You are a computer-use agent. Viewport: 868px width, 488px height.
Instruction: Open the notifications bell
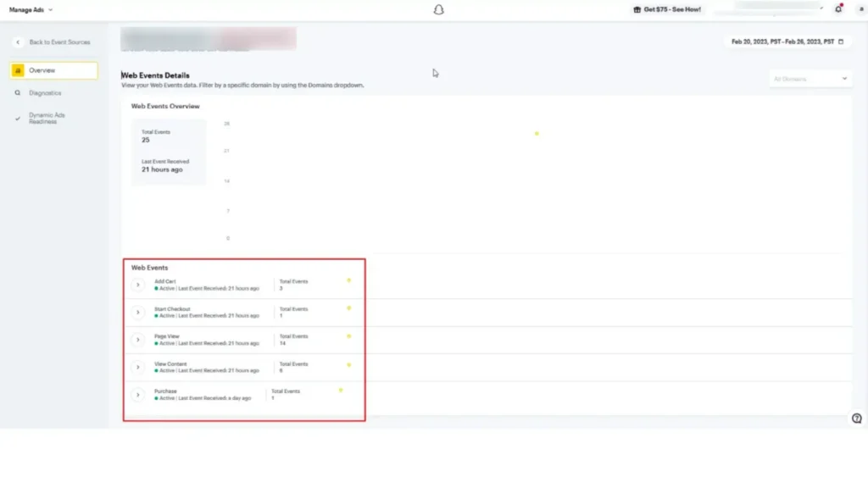[838, 9]
